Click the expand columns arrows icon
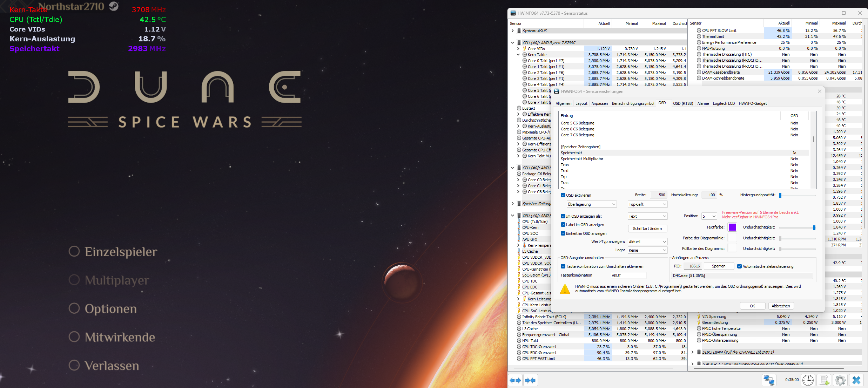 pyautogui.click(x=515, y=380)
